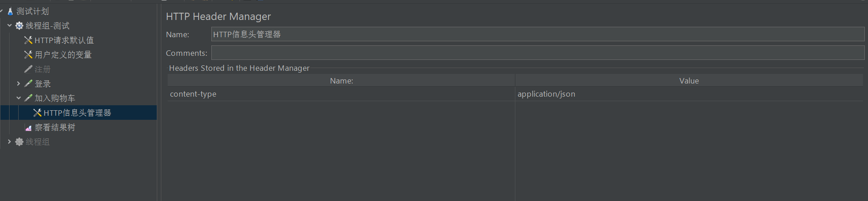The image size is (868, 201).
Task: Click the wrench icon beside HTTP请求默认值
Action: tap(28, 40)
